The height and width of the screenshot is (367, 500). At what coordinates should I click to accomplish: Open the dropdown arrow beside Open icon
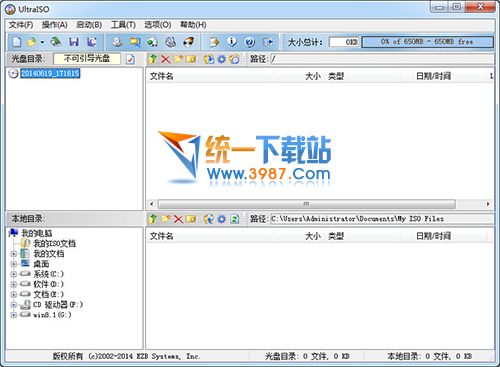42,42
